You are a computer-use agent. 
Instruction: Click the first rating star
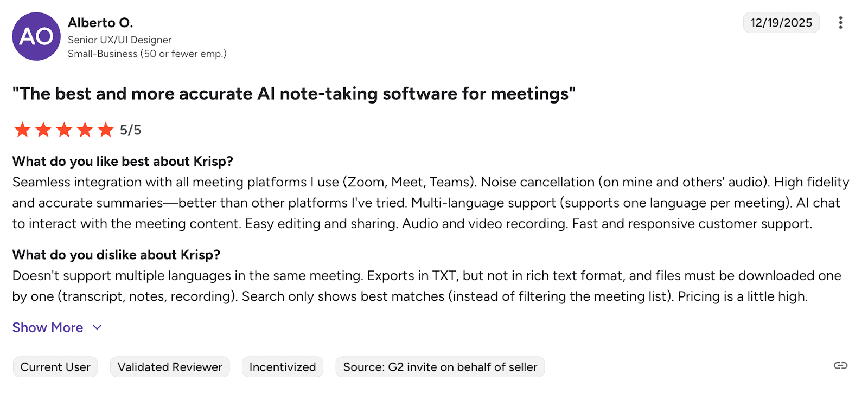[23, 130]
